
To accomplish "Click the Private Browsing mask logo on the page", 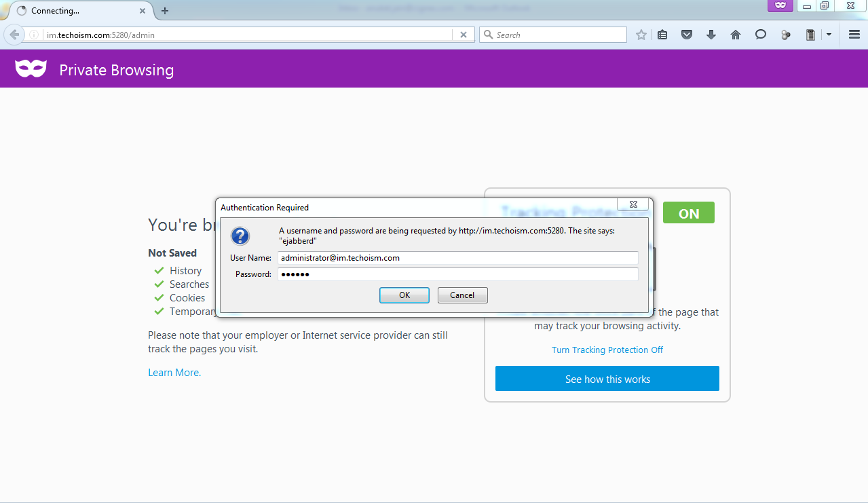I will (31, 69).
